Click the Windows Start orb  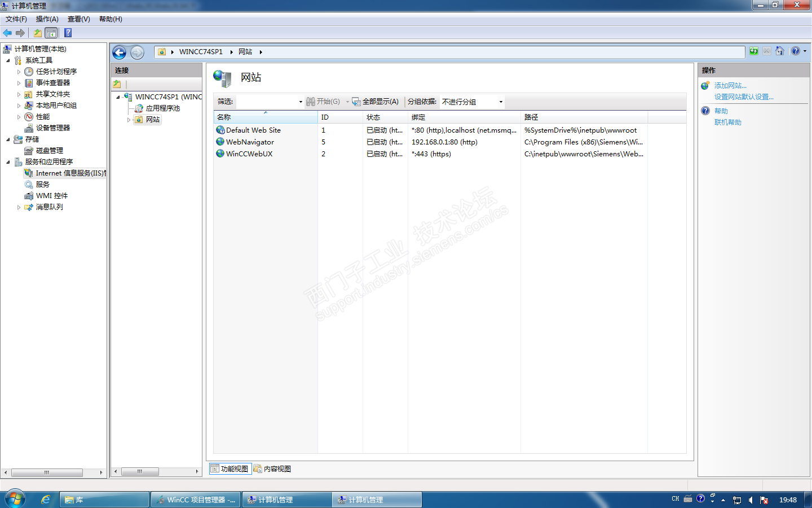[15, 499]
